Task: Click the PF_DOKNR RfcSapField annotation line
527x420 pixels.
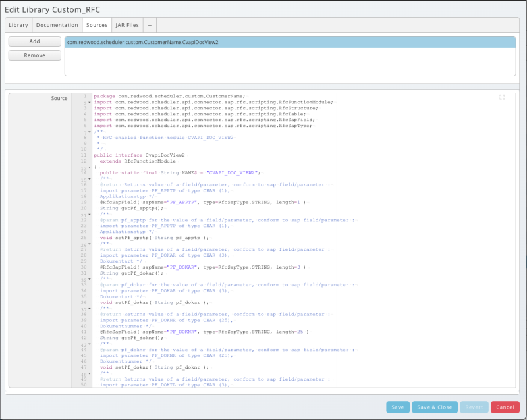Action: (204, 332)
